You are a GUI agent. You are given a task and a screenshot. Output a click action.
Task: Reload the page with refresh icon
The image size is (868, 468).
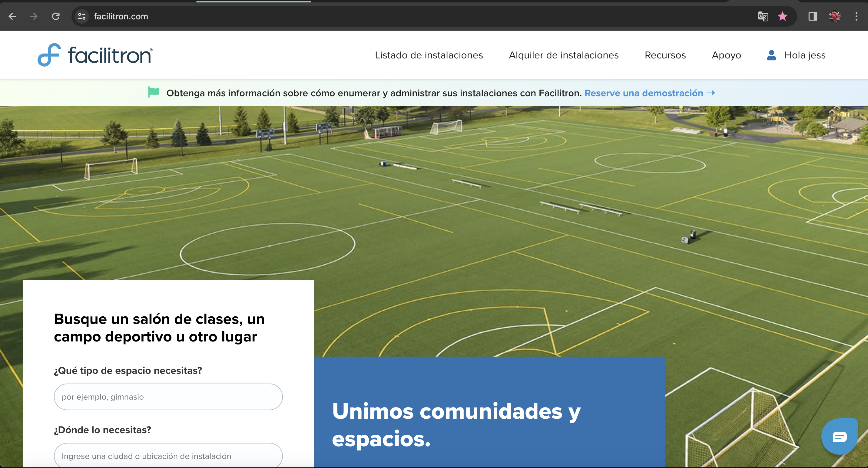(56, 16)
